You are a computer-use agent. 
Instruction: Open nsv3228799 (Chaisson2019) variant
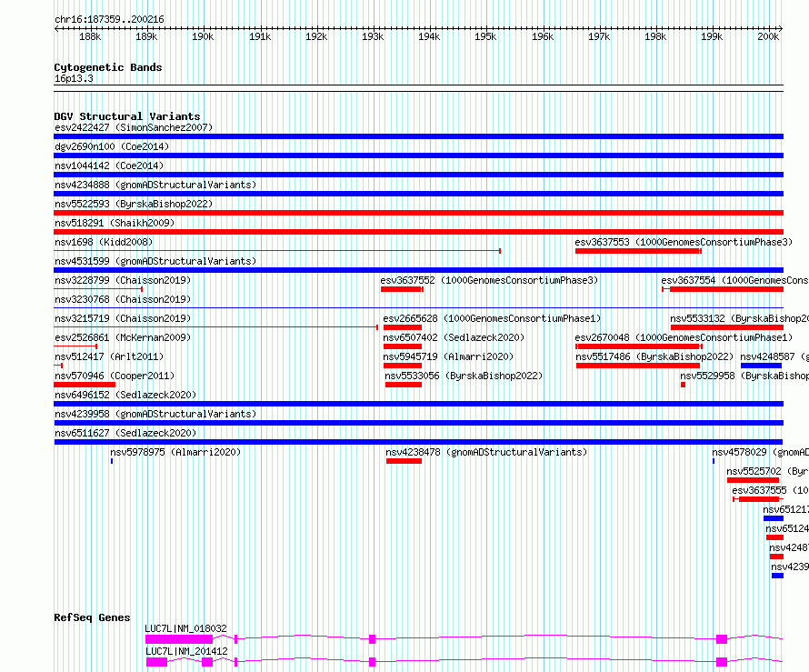(x=123, y=280)
